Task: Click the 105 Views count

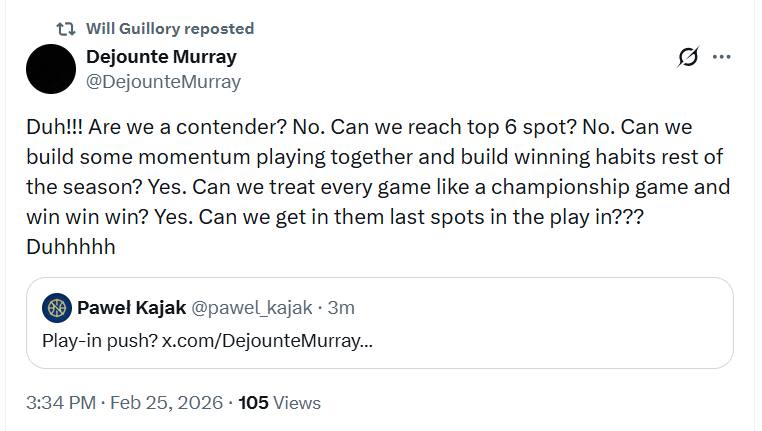Action: pos(280,403)
